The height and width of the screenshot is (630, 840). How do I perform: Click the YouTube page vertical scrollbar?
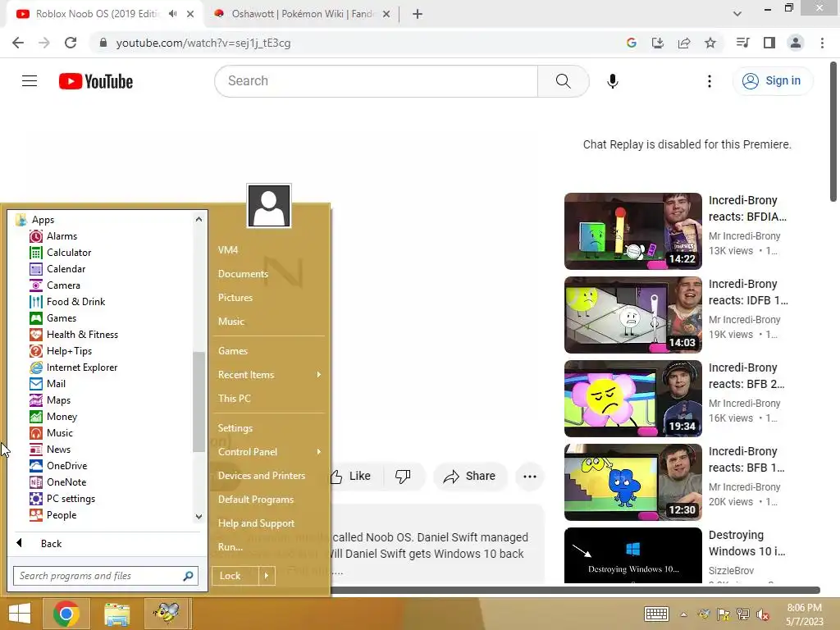click(x=833, y=131)
